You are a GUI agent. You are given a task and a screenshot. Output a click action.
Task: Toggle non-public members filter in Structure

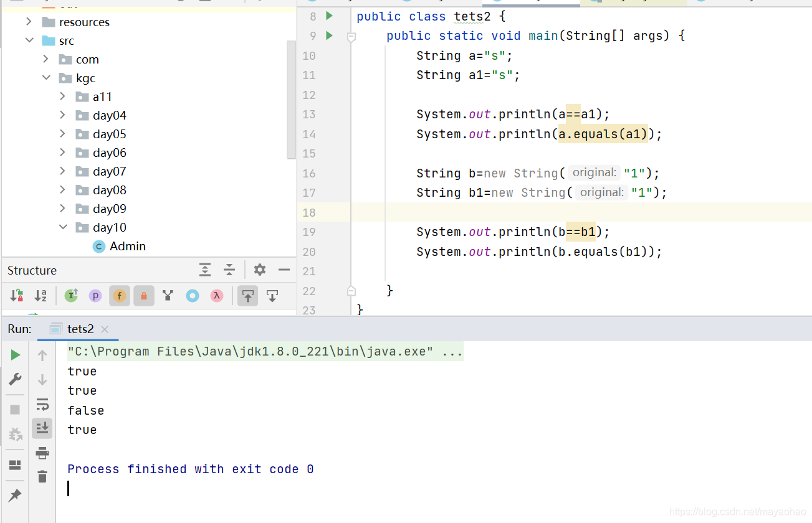[x=143, y=296]
